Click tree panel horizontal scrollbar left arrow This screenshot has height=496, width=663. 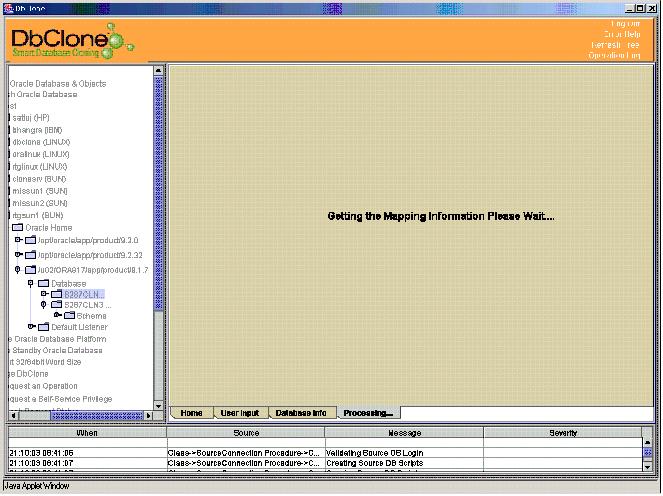click(x=14, y=416)
